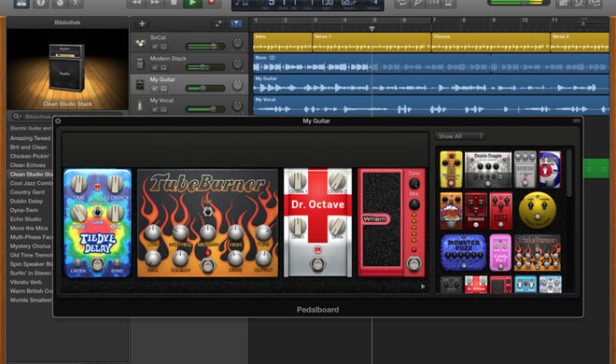The height and width of the screenshot is (364, 616).
Task: Select the My Vocal microphone track icon
Action: [140, 106]
